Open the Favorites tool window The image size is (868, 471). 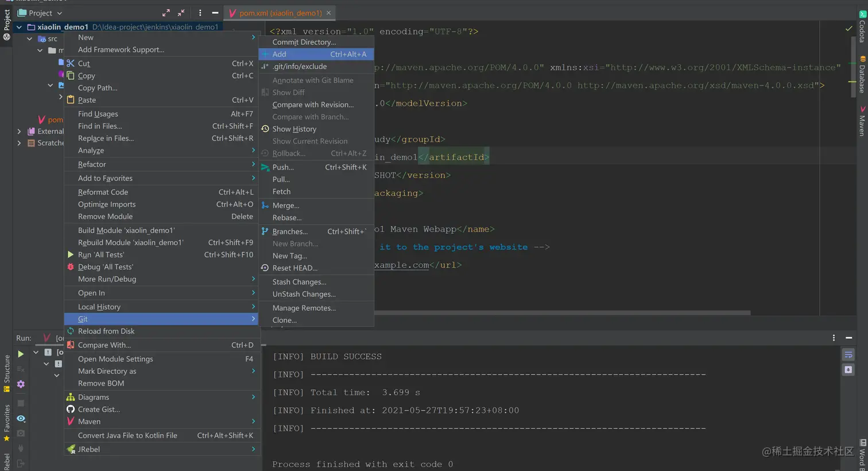click(7, 423)
